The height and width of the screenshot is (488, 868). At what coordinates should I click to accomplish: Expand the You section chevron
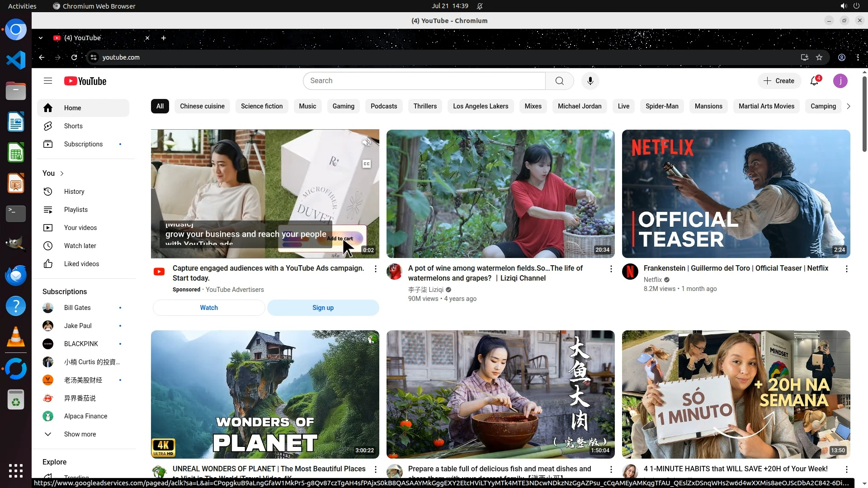62,174
